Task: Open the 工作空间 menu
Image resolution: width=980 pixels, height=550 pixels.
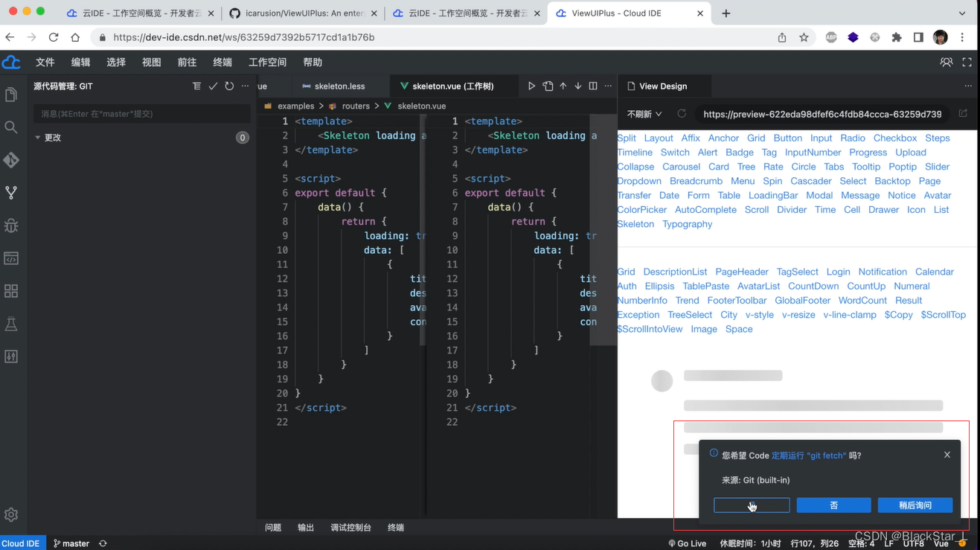Action: coord(267,63)
